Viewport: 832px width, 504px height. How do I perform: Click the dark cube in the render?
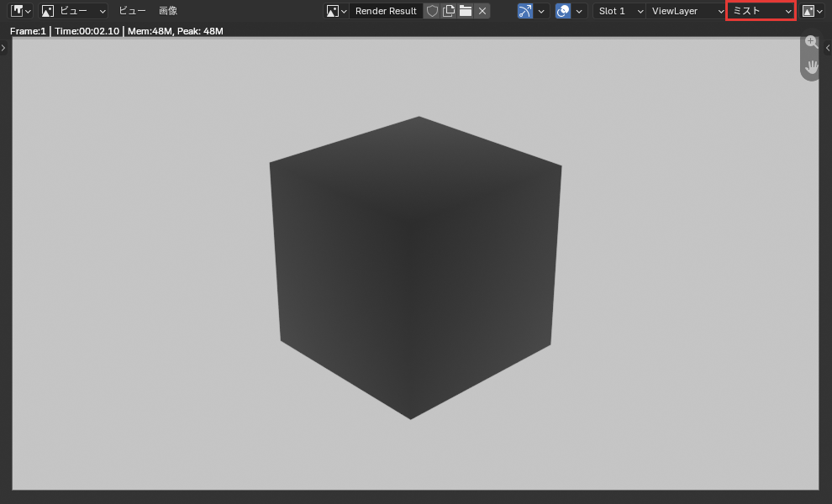click(415, 268)
